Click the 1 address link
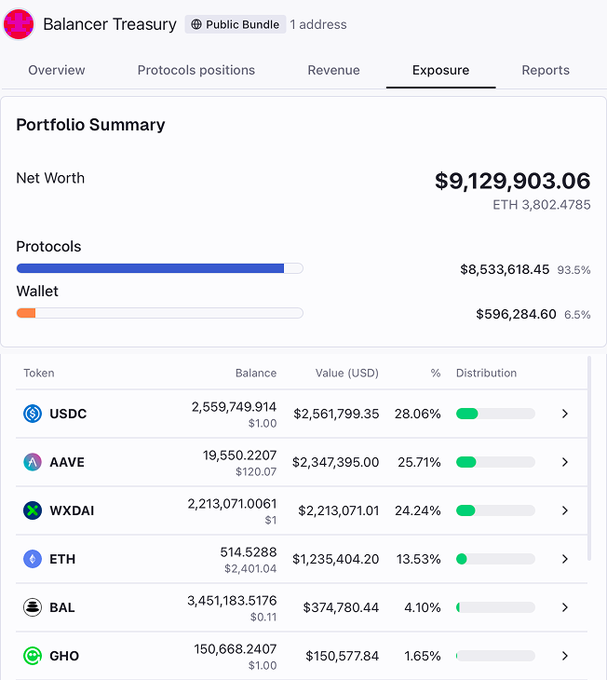The height and width of the screenshot is (680, 607). (x=318, y=25)
